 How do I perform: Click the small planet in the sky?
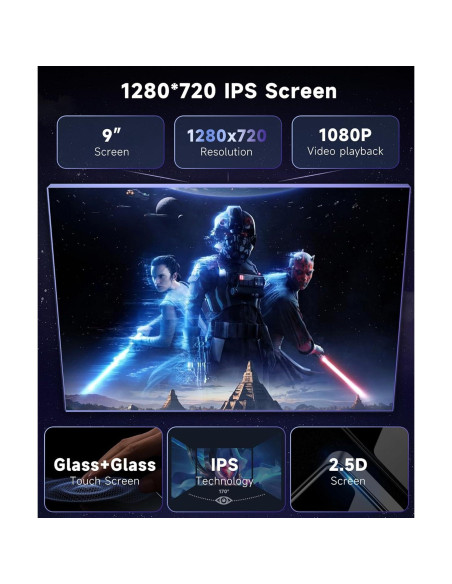166,206
